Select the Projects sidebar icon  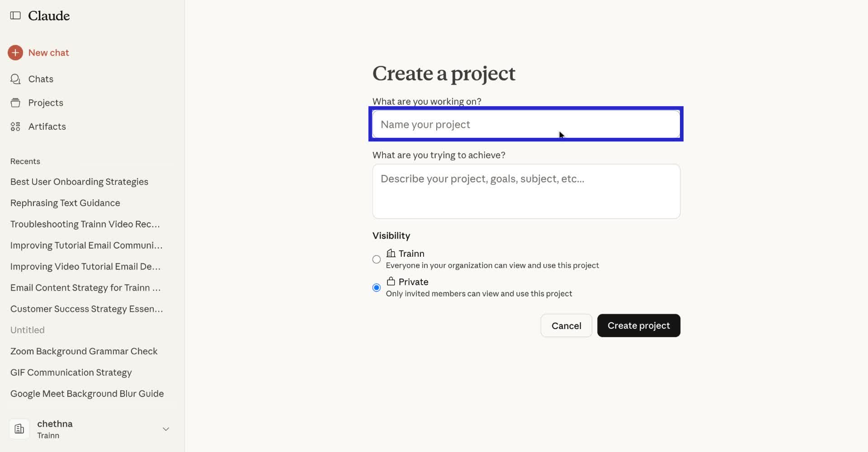pos(15,103)
